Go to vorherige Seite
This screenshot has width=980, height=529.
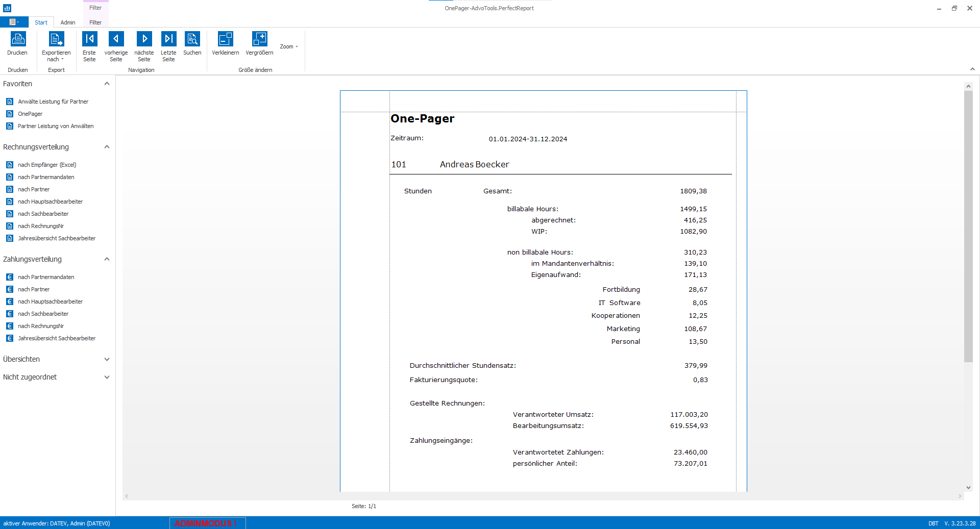click(x=116, y=46)
